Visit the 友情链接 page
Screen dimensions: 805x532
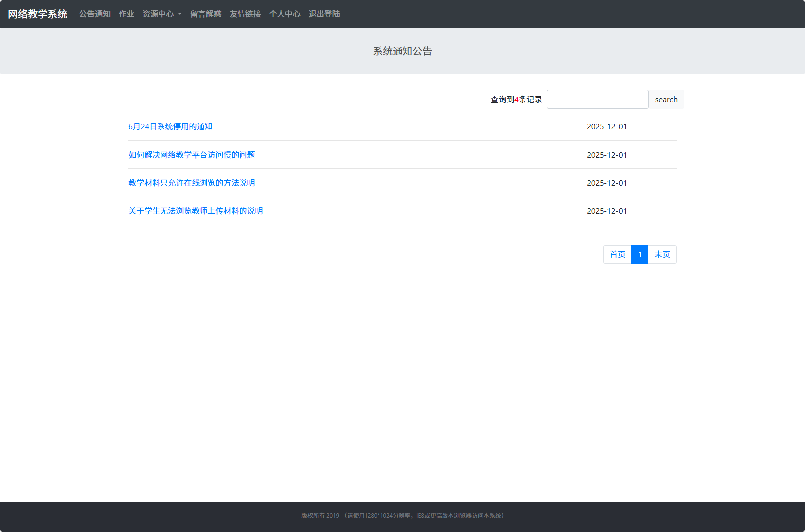pos(245,14)
